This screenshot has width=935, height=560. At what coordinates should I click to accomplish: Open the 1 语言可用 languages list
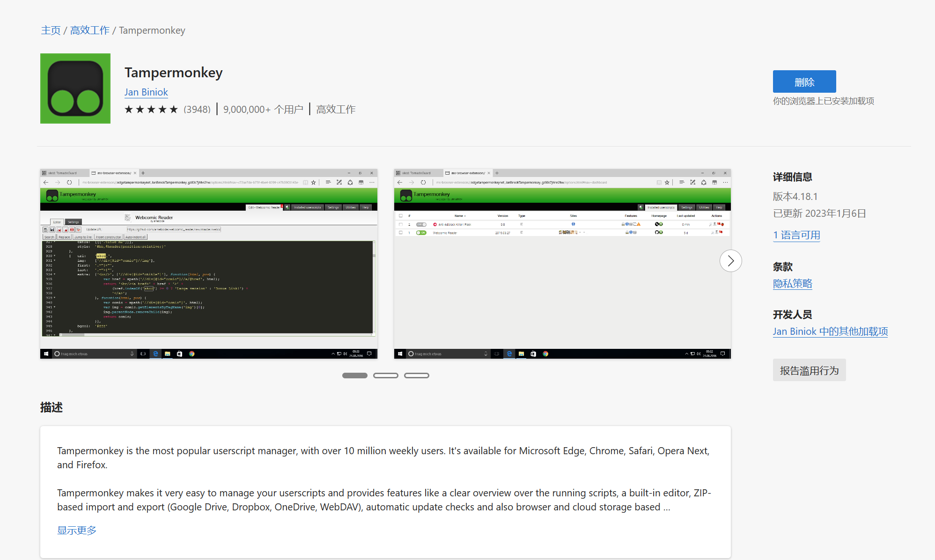[x=796, y=235]
